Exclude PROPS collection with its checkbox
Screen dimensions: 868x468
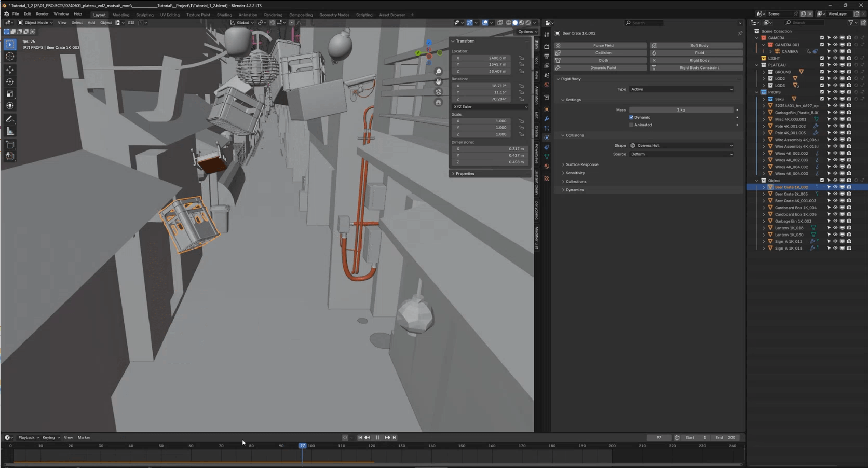coord(822,92)
